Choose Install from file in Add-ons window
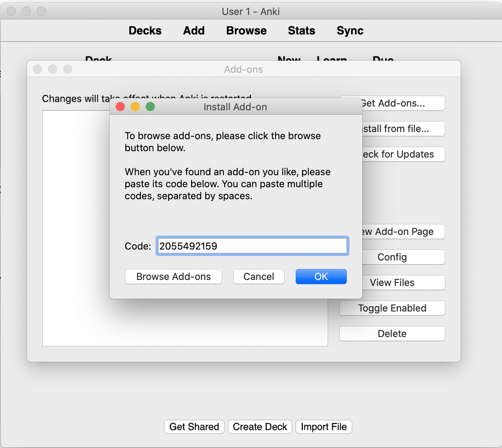 click(403, 129)
